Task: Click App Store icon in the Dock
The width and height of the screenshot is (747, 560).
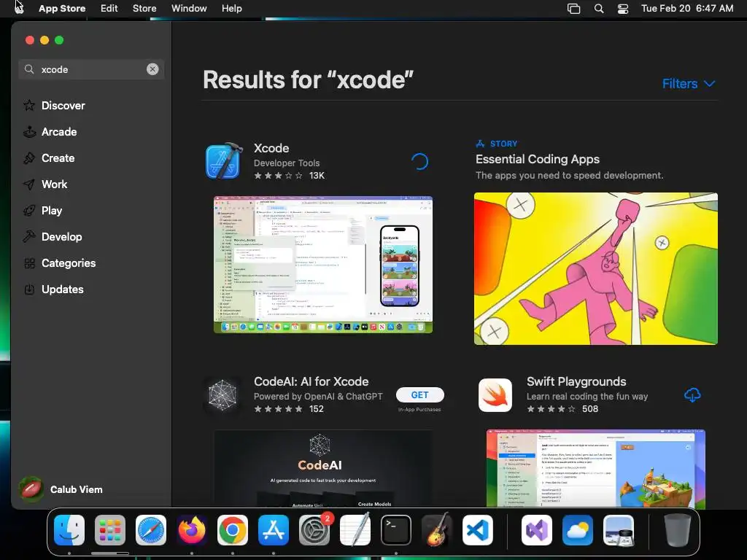Action: coord(274,530)
